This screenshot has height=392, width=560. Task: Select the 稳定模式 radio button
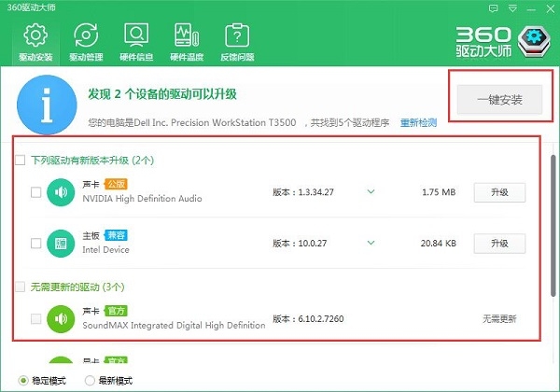coord(23,381)
